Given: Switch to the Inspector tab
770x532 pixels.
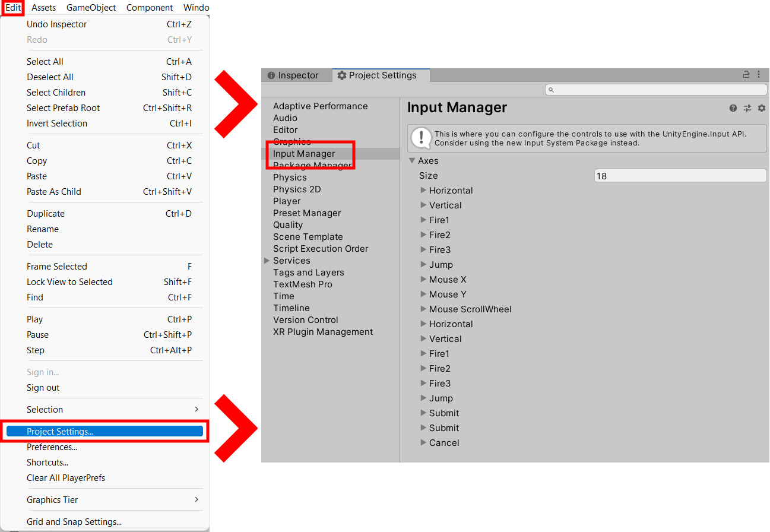Looking at the screenshot, I should tap(293, 75).
